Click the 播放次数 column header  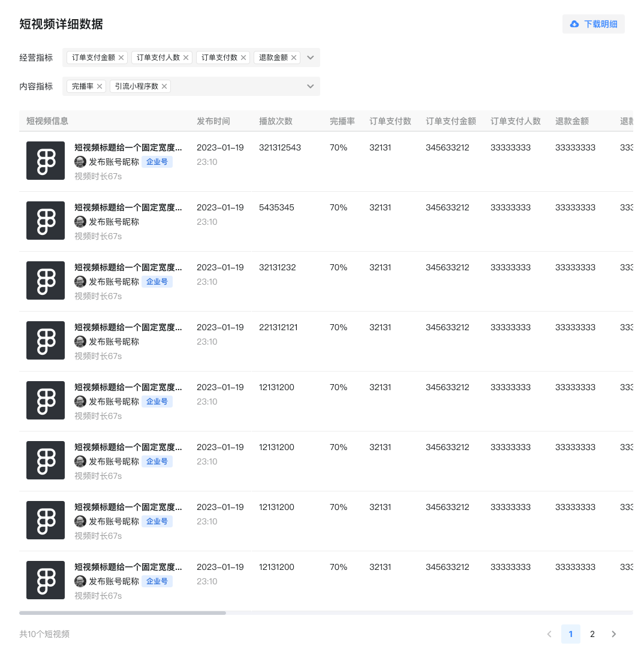pyautogui.click(x=275, y=121)
